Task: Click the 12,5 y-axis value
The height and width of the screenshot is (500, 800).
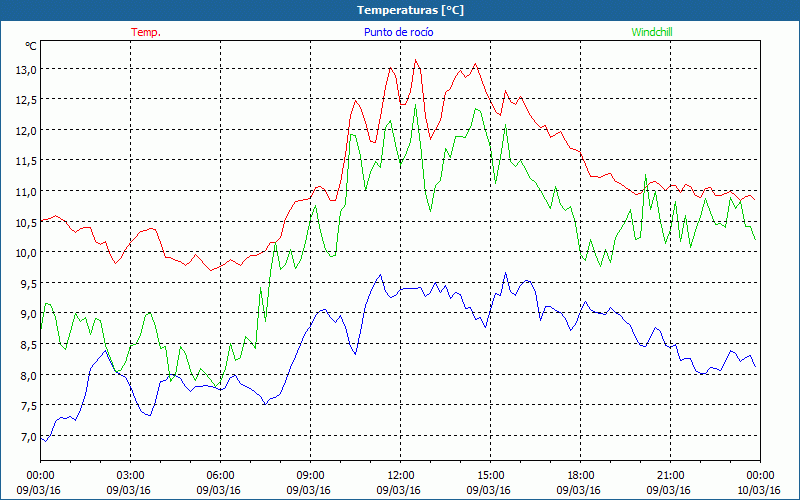Action: (26, 100)
